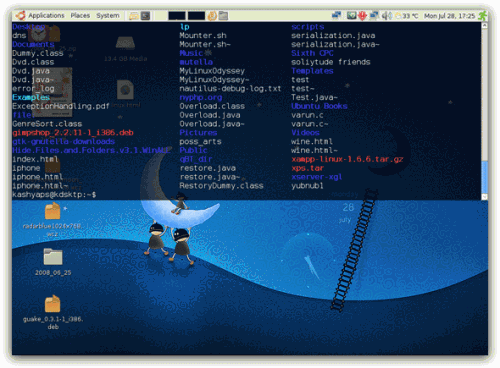
Task: Click the gray folder icon in top panel
Action: 223,16
